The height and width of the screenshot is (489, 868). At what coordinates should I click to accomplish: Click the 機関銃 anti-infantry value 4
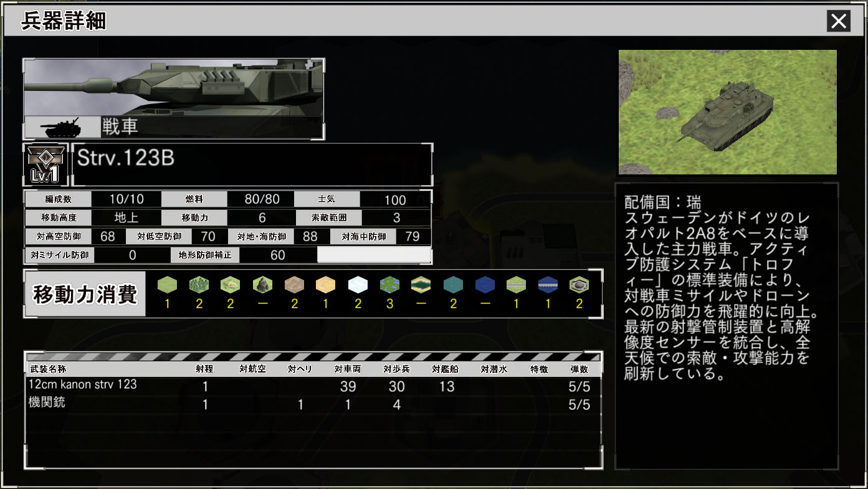pos(397,405)
